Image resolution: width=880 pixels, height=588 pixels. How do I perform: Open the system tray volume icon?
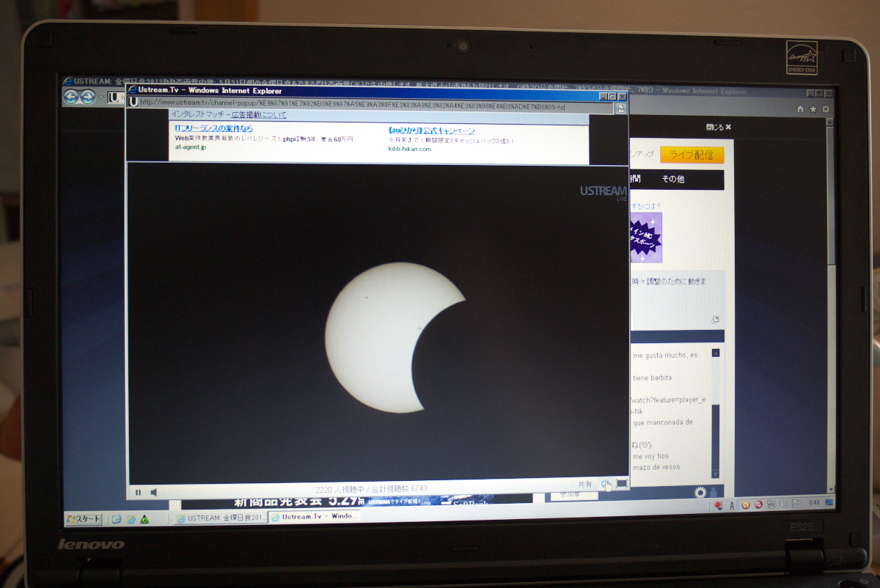tap(782, 504)
